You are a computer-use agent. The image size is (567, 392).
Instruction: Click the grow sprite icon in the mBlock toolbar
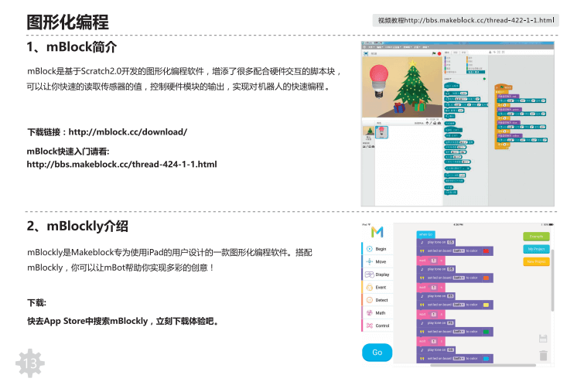pos(499,52)
